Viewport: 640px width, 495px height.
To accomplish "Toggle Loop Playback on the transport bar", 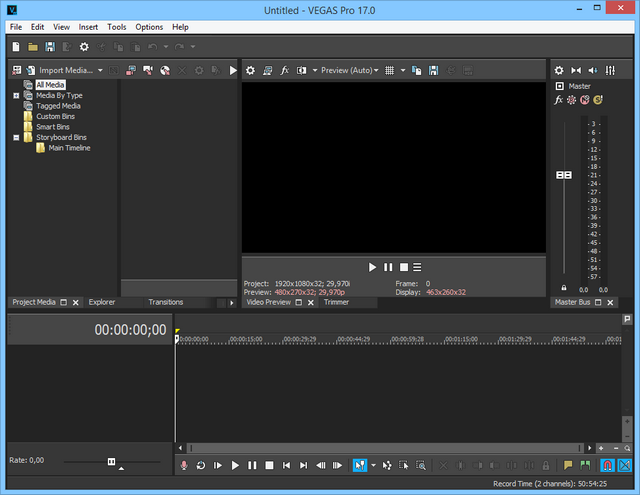I will [200, 465].
